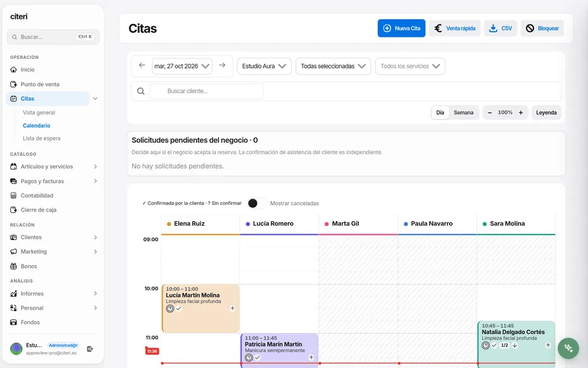Open the Todas seleccionadas dropdown
Screen dimensions: 588x368
333,66
